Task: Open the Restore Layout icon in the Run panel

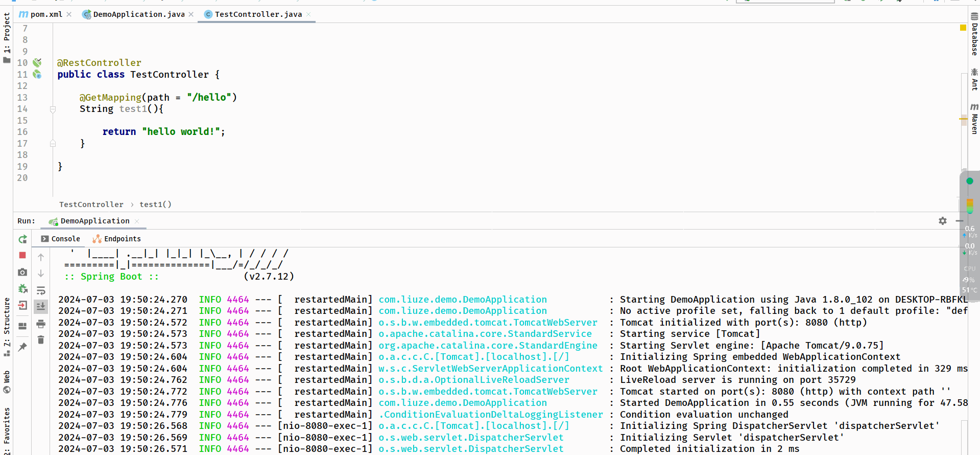Action: (x=22, y=326)
